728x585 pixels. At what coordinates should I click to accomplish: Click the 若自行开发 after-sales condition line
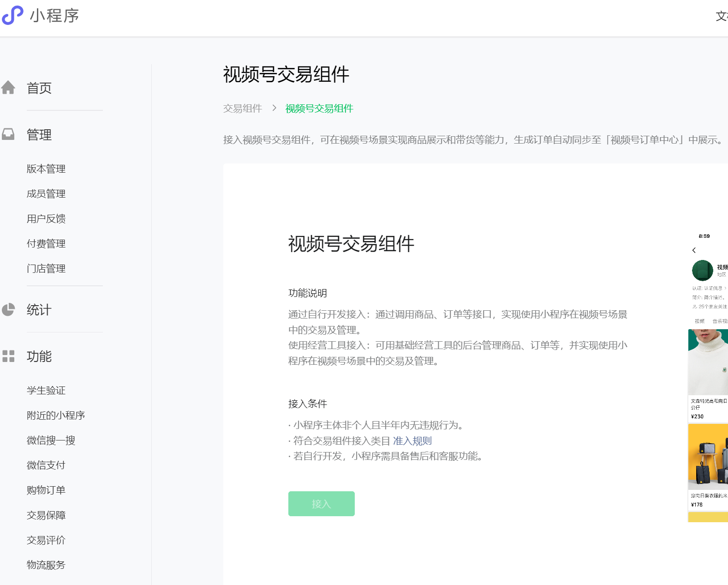click(x=385, y=456)
